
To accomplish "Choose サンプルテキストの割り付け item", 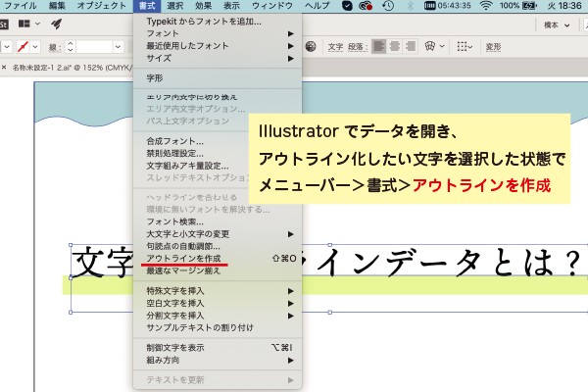I will [218, 327].
